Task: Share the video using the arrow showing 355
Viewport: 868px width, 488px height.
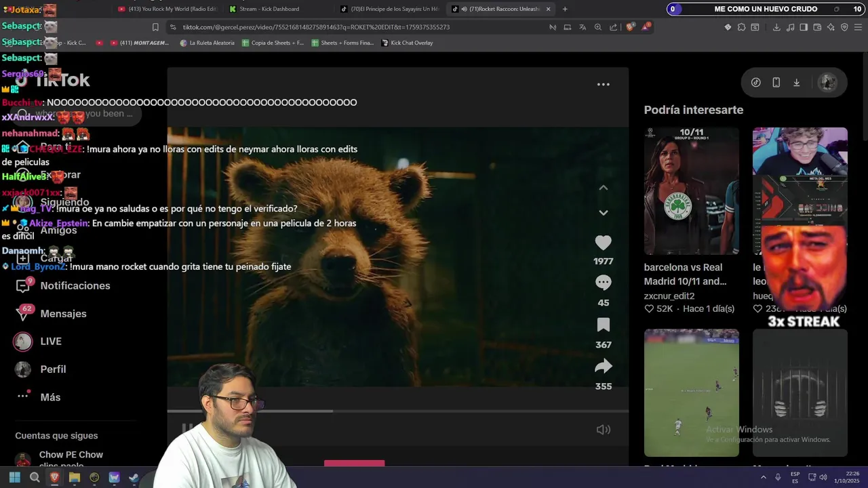Action: (x=603, y=367)
